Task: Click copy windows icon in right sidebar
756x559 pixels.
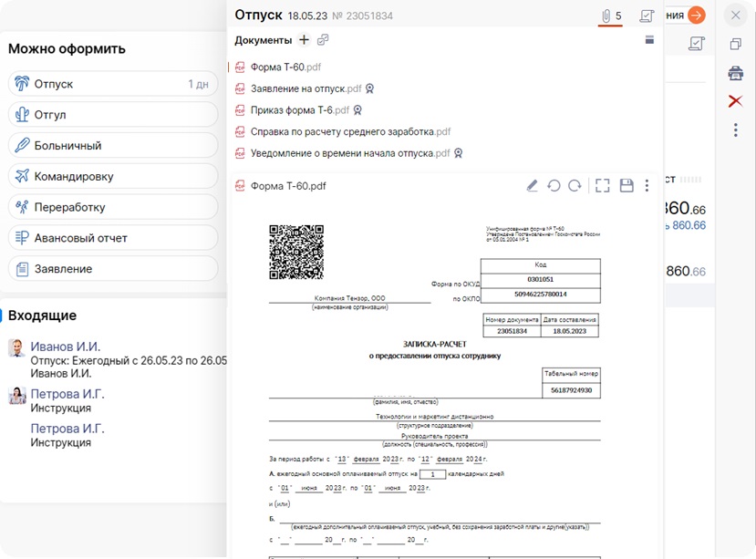Action: click(735, 44)
